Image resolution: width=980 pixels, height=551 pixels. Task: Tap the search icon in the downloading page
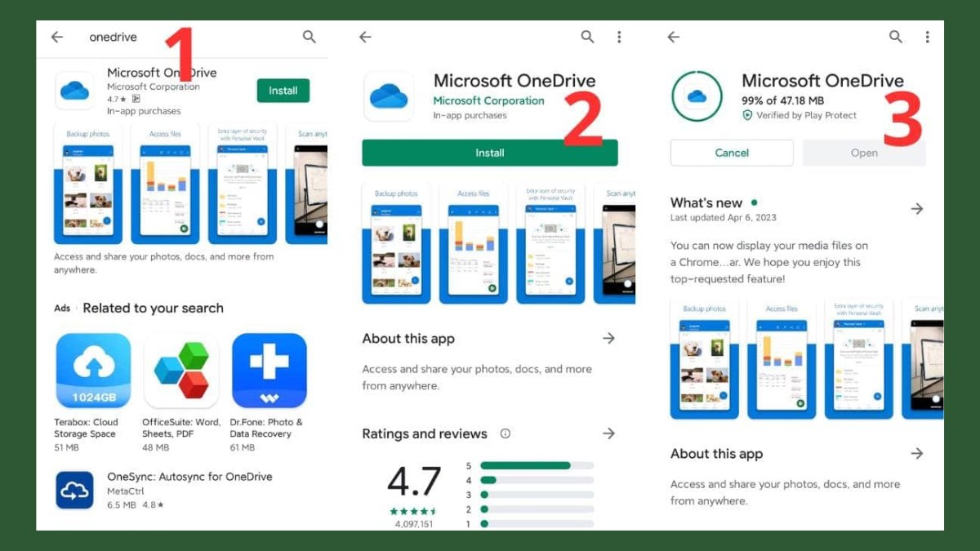pyautogui.click(x=896, y=37)
